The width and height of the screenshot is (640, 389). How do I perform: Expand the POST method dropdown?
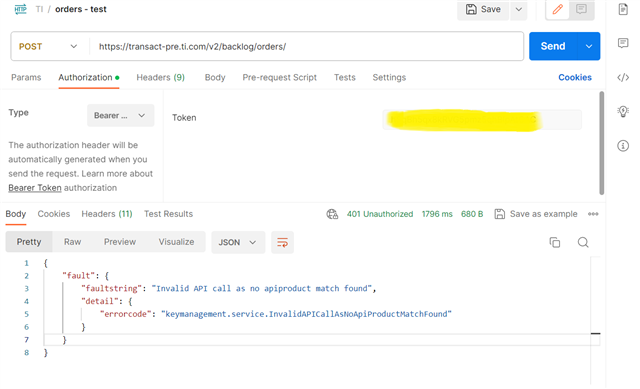[48, 47]
